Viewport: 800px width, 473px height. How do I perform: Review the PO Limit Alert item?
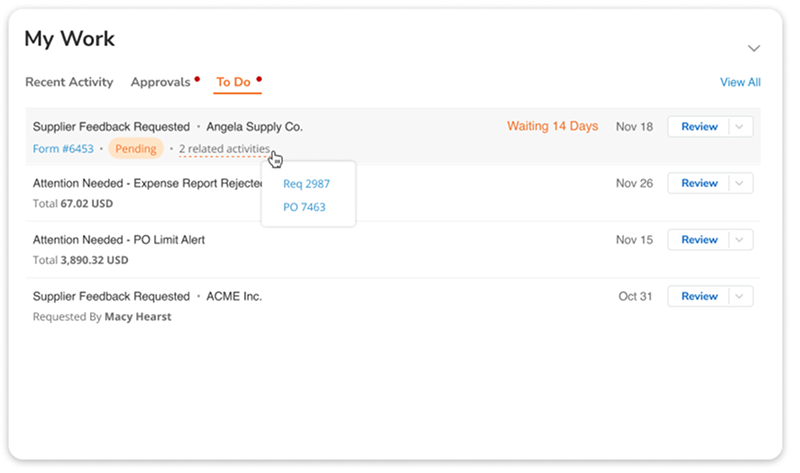point(699,240)
